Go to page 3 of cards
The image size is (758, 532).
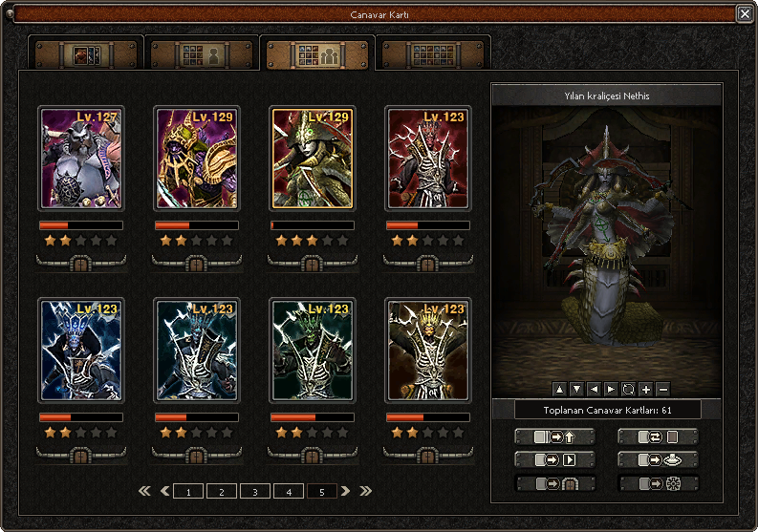click(254, 492)
